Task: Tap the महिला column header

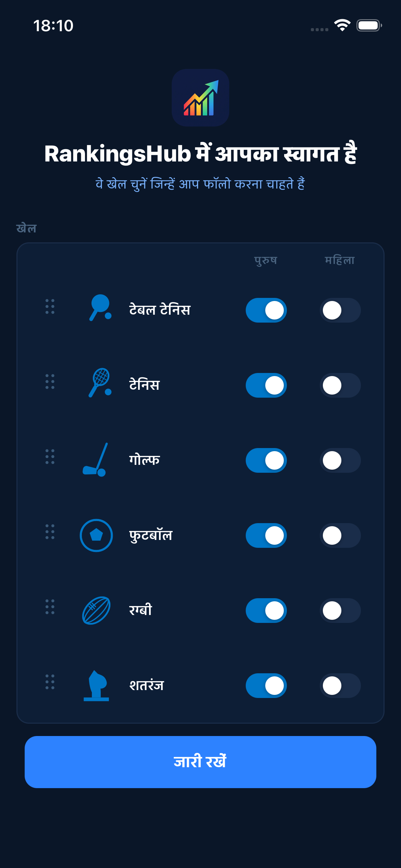Action: 340,260
